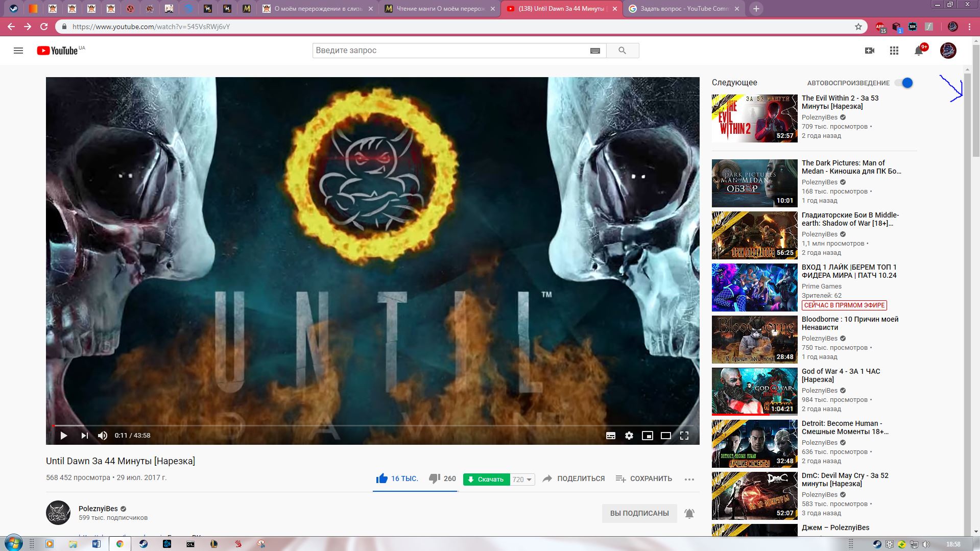This screenshot has width=980, height=551.
Task: Skip to the next video
Action: (84, 436)
